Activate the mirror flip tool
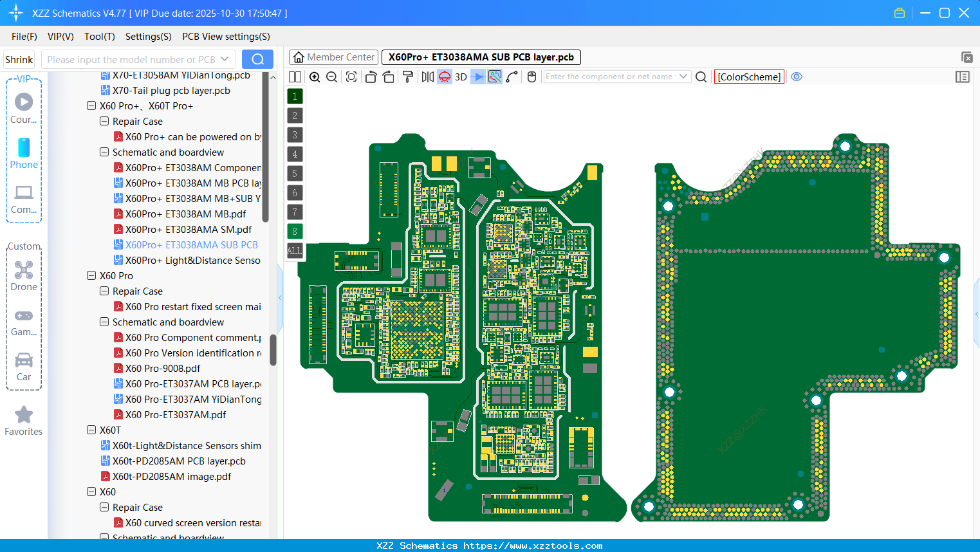 click(427, 77)
